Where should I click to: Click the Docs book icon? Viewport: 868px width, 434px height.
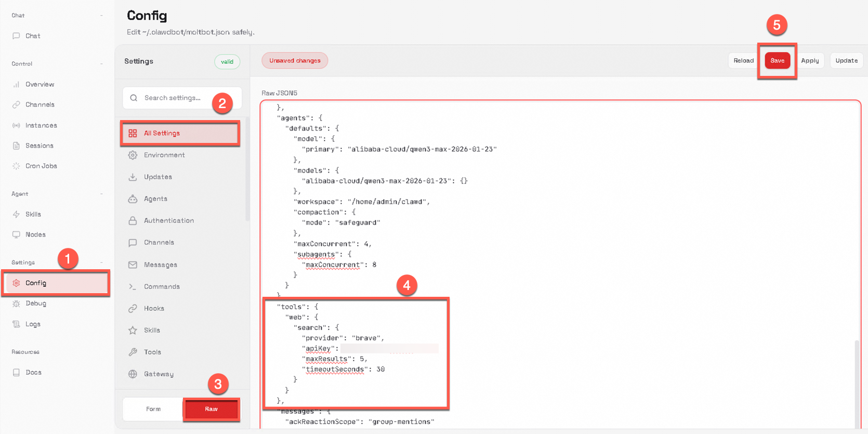coord(16,372)
